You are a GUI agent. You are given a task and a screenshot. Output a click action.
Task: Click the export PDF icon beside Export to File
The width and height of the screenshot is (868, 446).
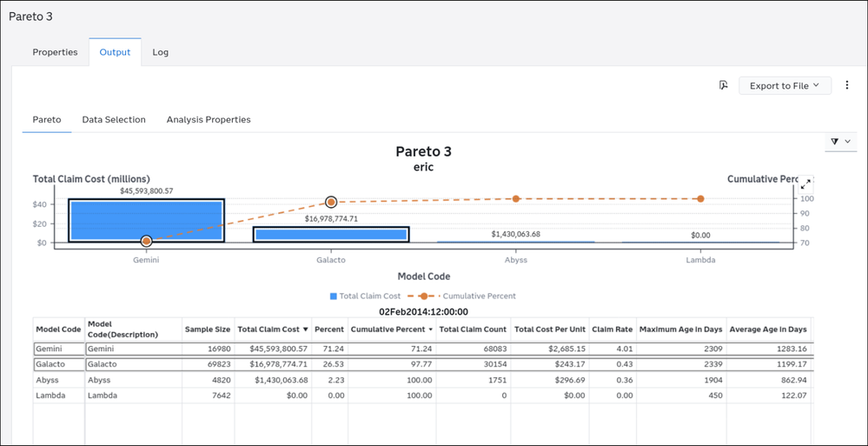point(723,85)
